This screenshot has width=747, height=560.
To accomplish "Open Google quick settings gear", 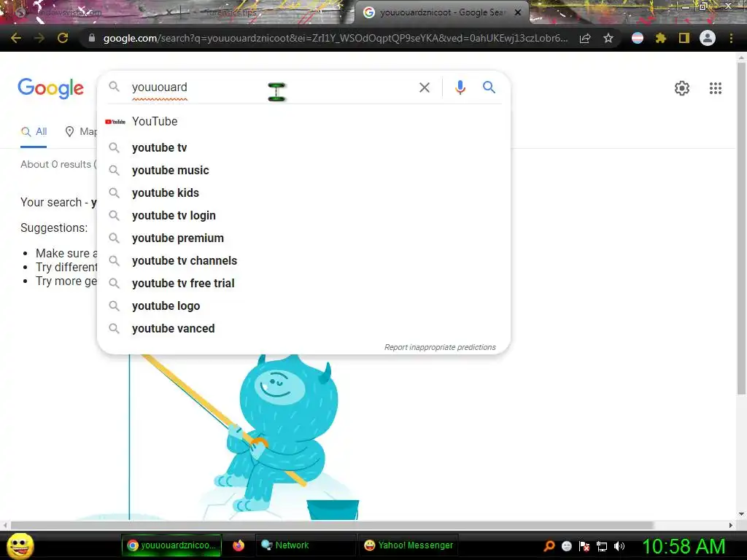I will 682,88.
